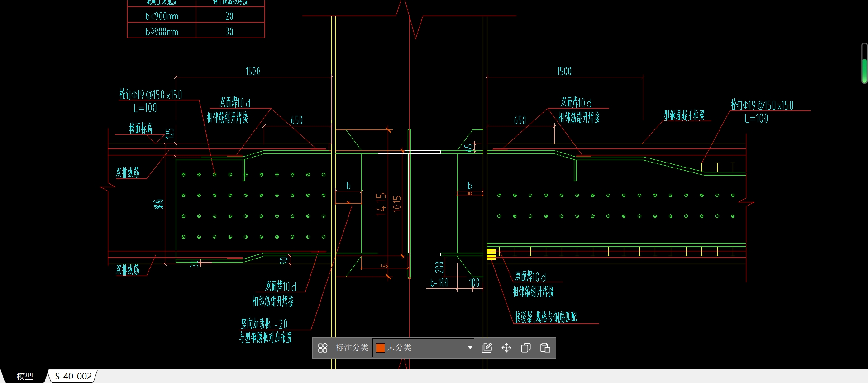This screenshot has width=868, height=383.
Task: Click the b-100 dimension text
Action: click(x=439, y=283)
